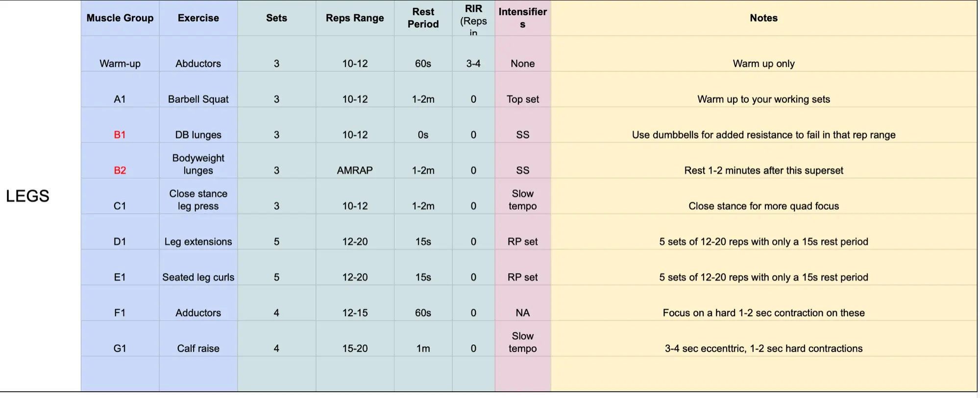The image size is (980, 398).
Task: Click the Muscle Group header cell
Action: click(120, 18)
